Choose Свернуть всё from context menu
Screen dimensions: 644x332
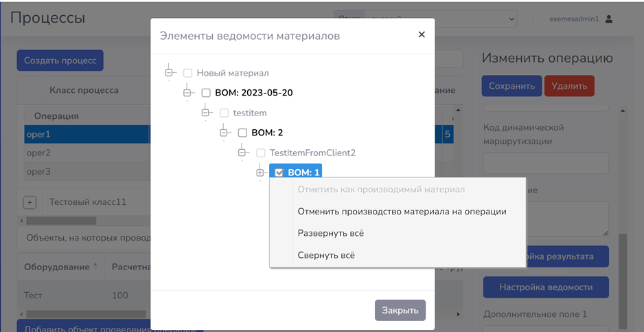coord(326,256)
